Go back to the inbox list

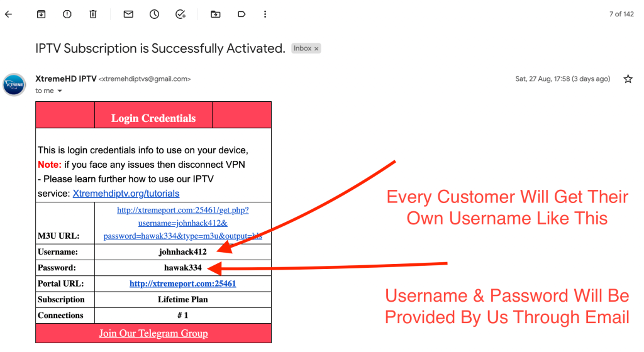tap(9, 14)
